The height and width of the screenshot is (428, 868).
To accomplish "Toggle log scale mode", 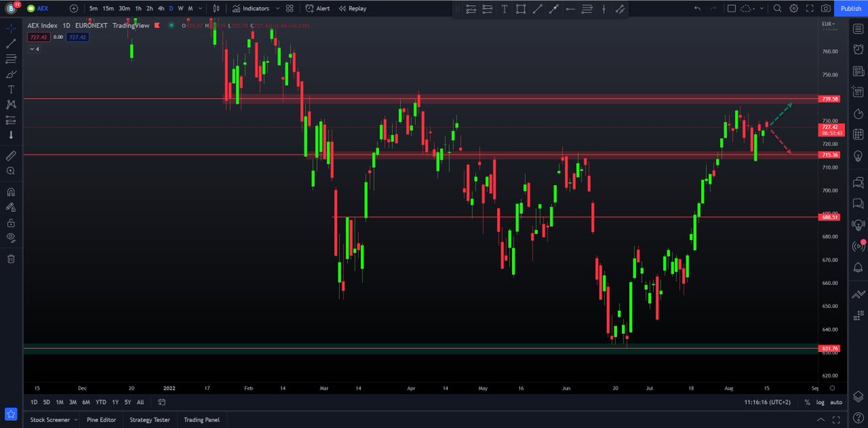I will [x=820, y=402].
